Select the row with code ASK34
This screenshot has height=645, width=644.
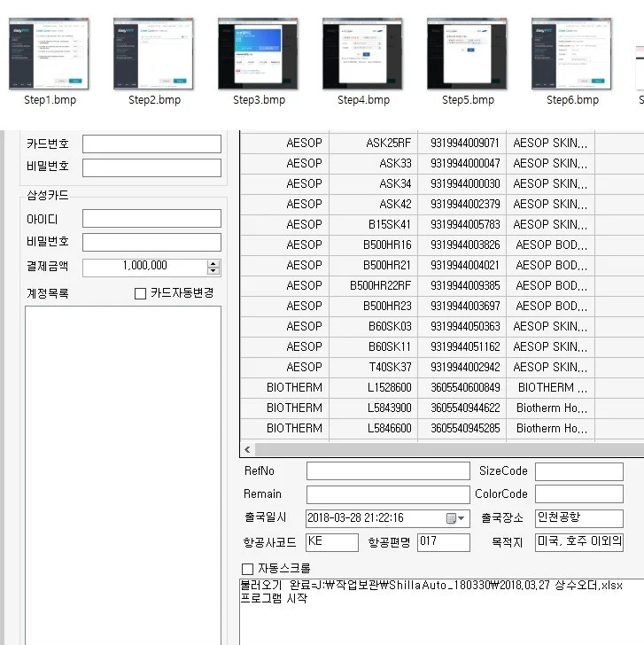coord(442,184)
